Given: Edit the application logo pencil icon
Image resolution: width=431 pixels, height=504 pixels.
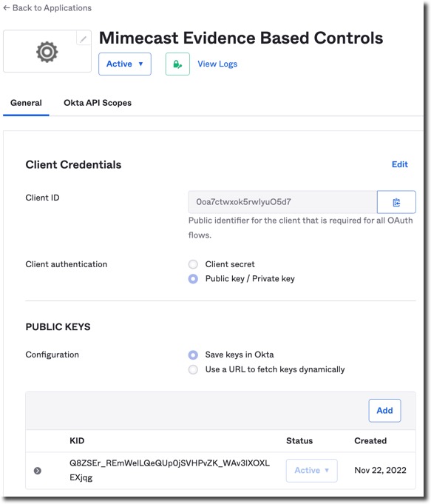Looking at the screenshot, I should [84, 39].
